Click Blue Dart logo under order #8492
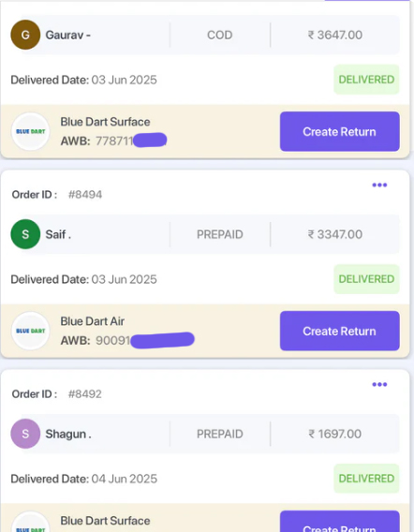414x532 pixels. [x=31, y=523]
